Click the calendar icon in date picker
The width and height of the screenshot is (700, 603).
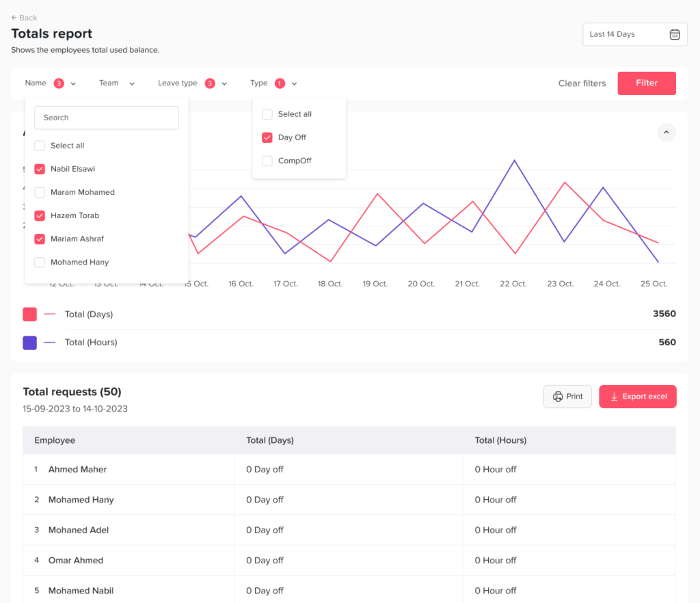click(x=674, y=34)
